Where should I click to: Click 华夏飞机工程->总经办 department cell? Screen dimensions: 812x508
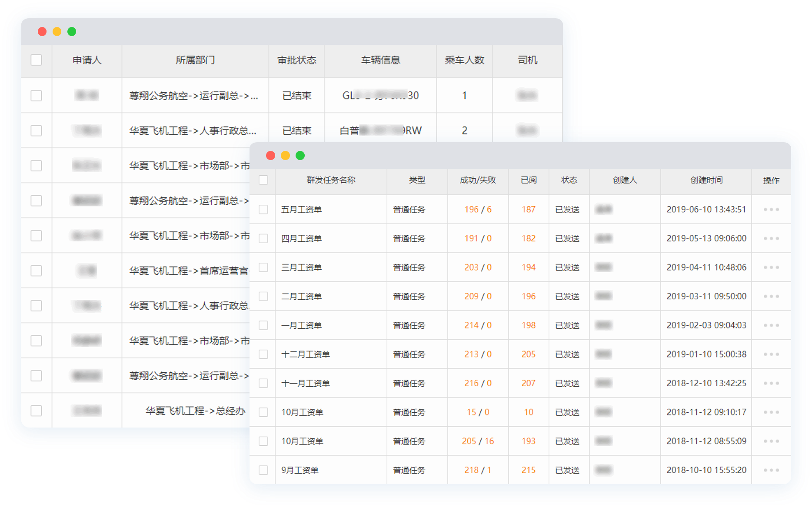pyautogui.click(x=196, y=411)
